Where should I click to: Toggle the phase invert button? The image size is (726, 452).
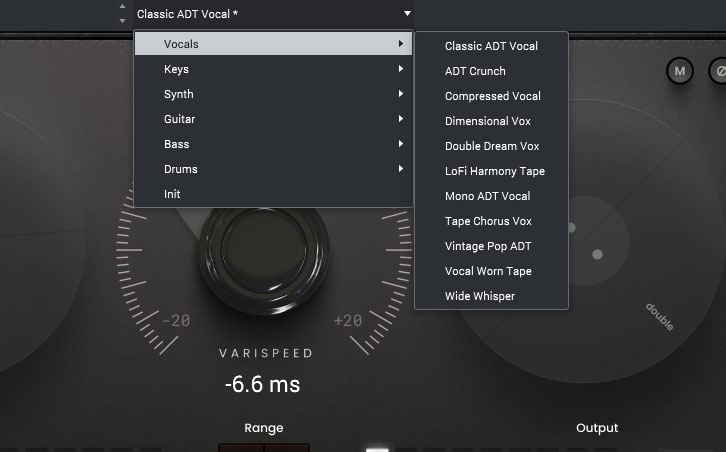click(718, 71)
